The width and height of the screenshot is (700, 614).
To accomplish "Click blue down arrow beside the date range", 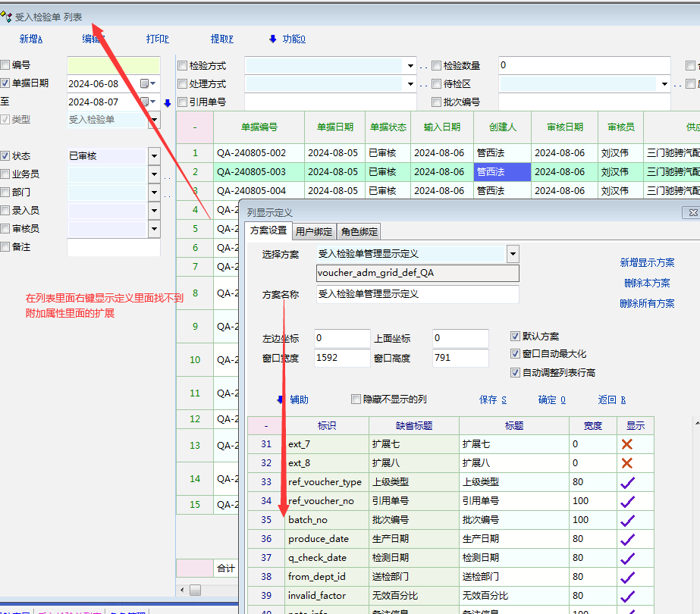I will pyautogui.click(x=168, y=103).
